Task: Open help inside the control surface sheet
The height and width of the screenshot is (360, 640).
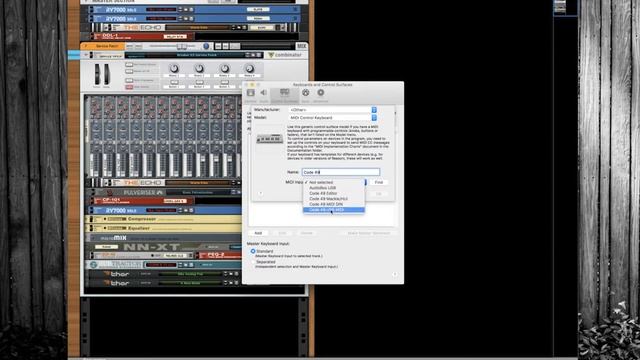Action: point(260,193)
